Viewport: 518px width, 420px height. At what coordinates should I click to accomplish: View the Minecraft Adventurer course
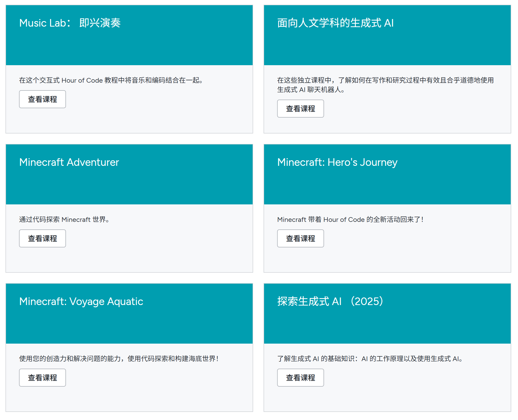(42, 238)
